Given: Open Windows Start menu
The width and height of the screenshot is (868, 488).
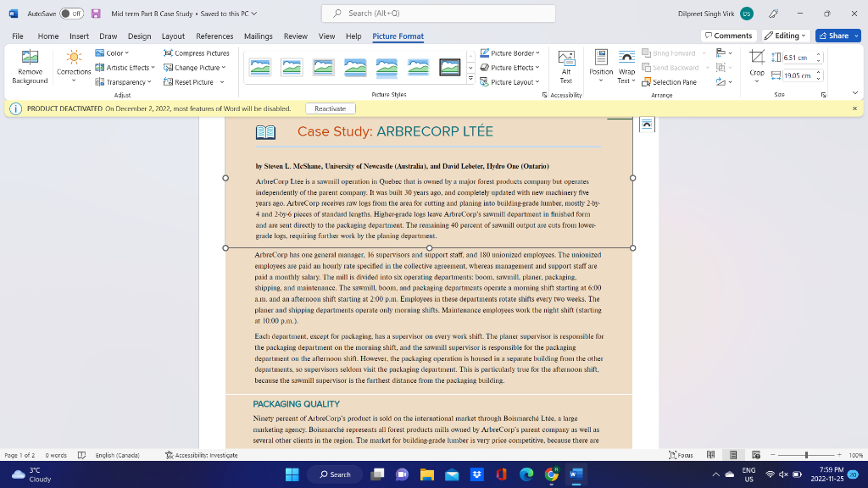Looking at the screenshot, I should pos(292,474).
